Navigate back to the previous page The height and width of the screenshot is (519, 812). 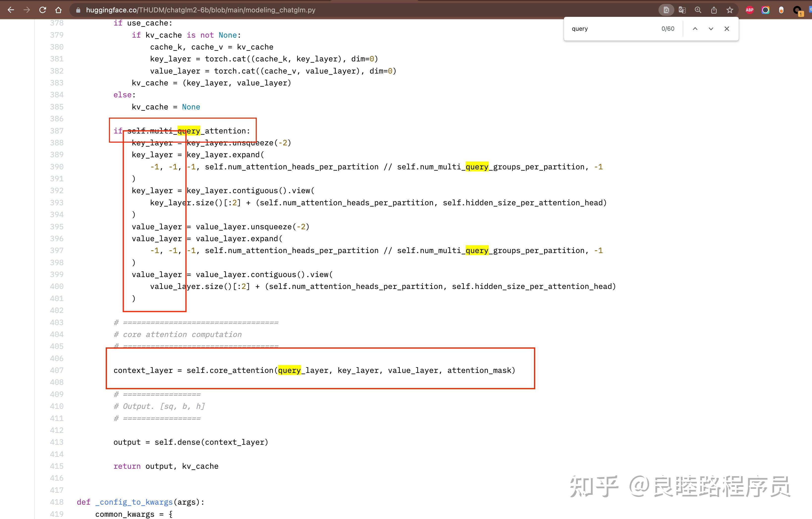pos(11,10)
